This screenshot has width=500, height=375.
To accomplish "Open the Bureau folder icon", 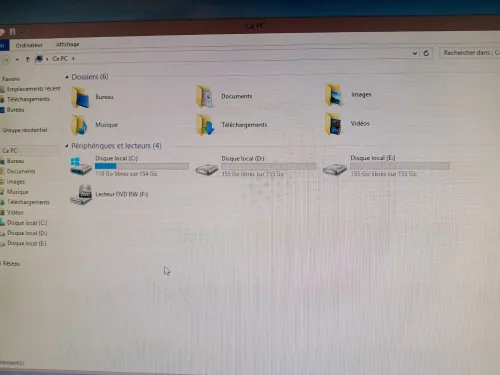I will [x=80, y=97].
